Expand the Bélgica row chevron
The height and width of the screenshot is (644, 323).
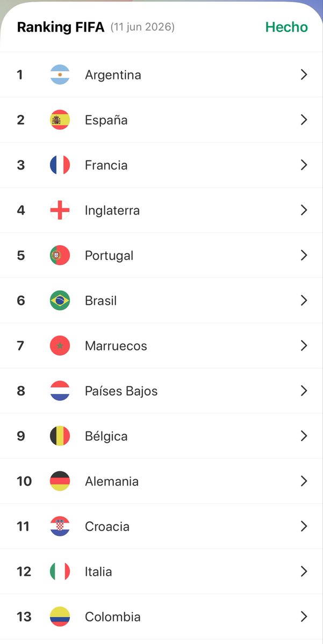click(x=304, y=436)
